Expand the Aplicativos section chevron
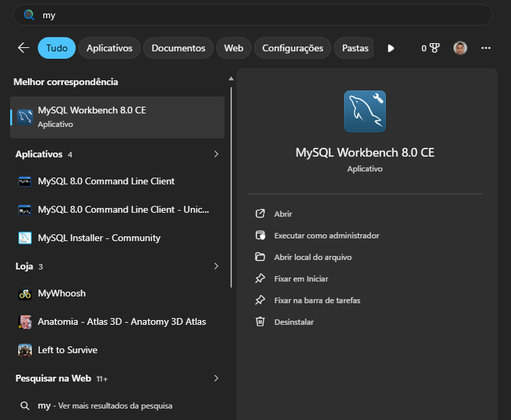 coord(216,154)
